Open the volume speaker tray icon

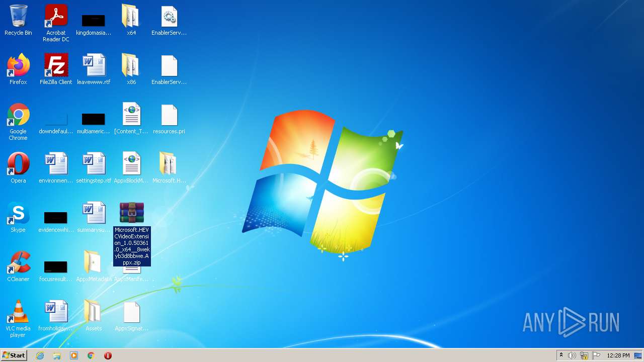tap(572, 355)
